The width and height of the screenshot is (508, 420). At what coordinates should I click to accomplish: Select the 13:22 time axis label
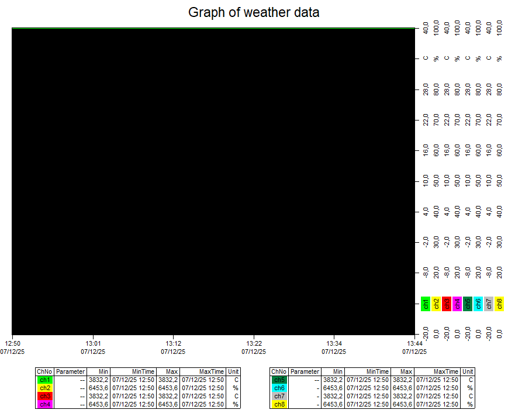point(254,343)
